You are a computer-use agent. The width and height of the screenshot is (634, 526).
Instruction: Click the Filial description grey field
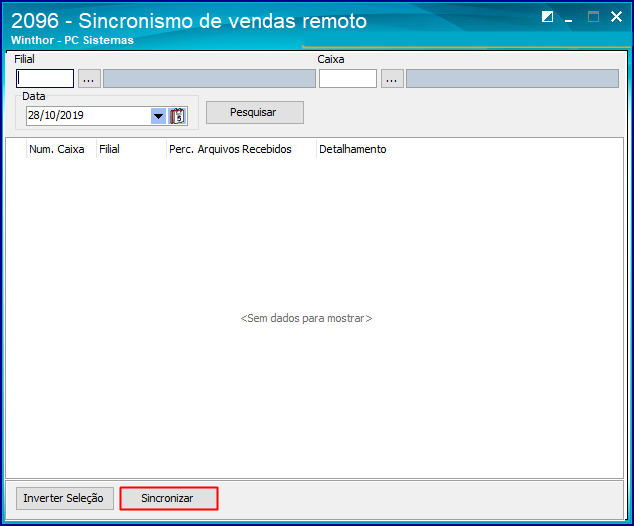[x=209, y=78]
